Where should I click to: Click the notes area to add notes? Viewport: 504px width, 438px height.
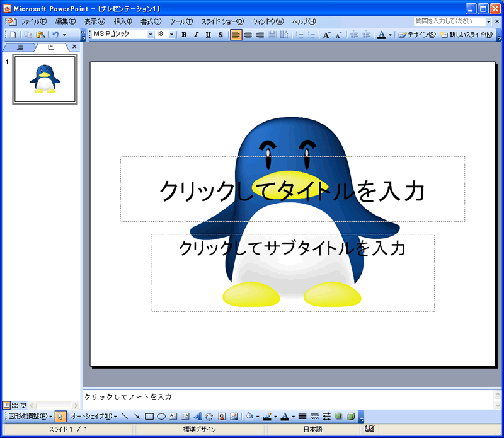tap(288, 400)
